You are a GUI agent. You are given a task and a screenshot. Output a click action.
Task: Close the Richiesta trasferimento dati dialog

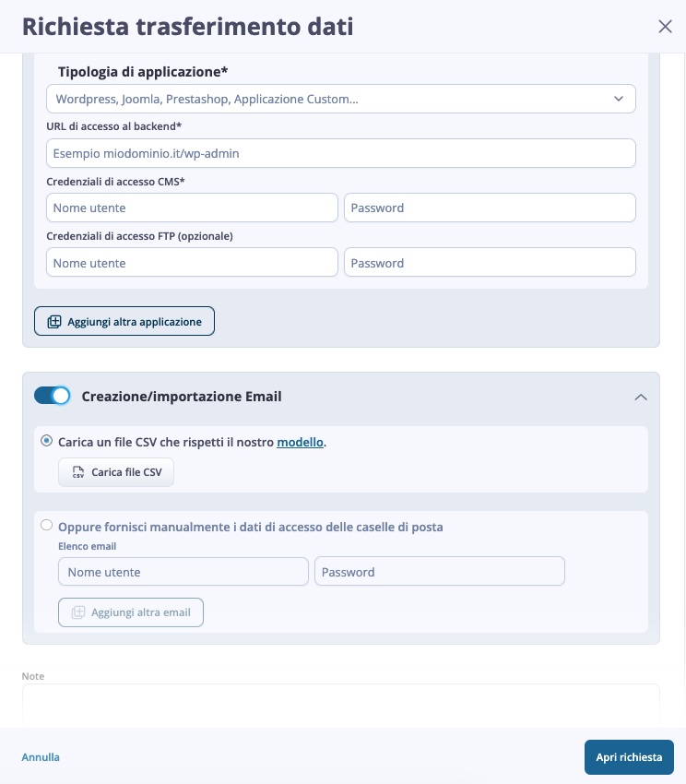[x=665, y=27]
